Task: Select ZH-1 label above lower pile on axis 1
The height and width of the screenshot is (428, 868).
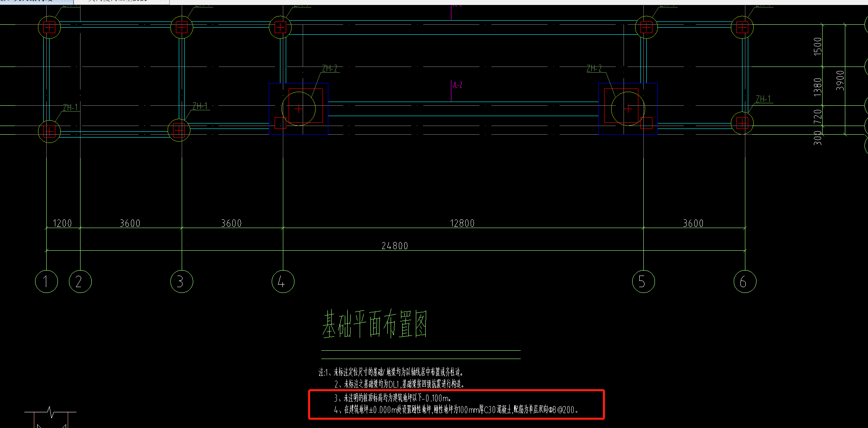Action: (70, 107)
